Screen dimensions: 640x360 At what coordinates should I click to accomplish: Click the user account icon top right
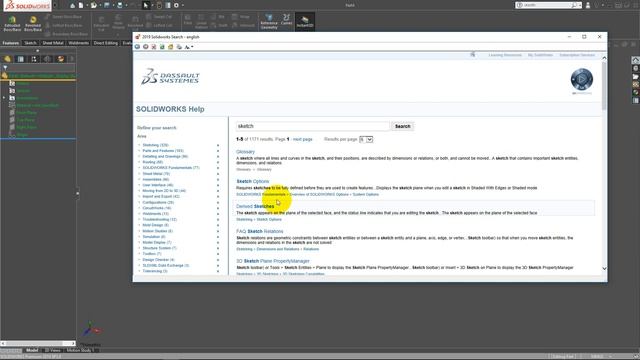pos(588,5)
